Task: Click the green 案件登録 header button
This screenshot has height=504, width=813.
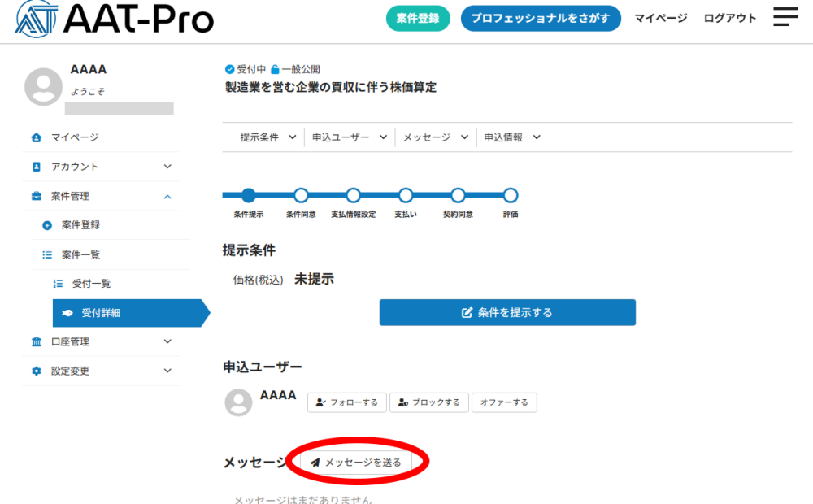Action: coord(418,18)
